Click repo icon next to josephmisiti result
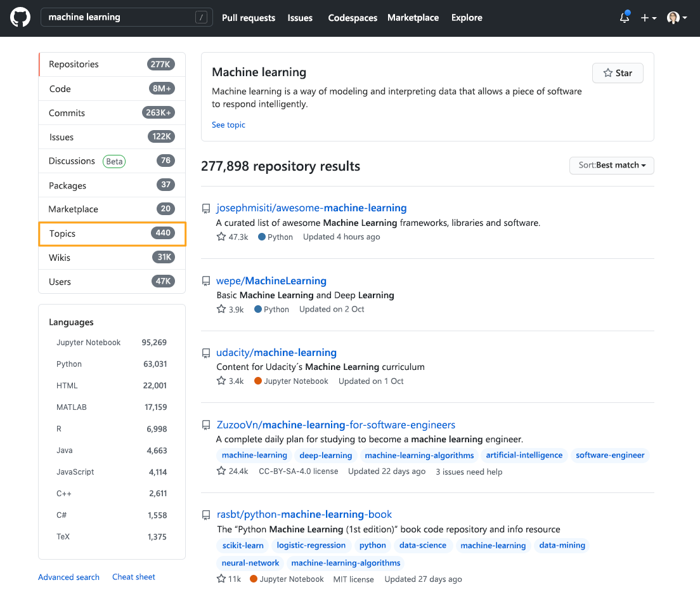 206,209
